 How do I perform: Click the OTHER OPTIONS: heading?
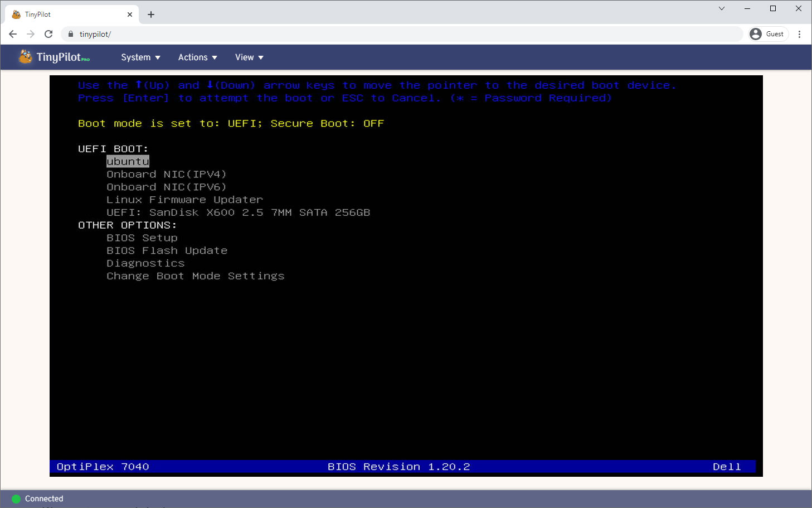click(127, 225)
